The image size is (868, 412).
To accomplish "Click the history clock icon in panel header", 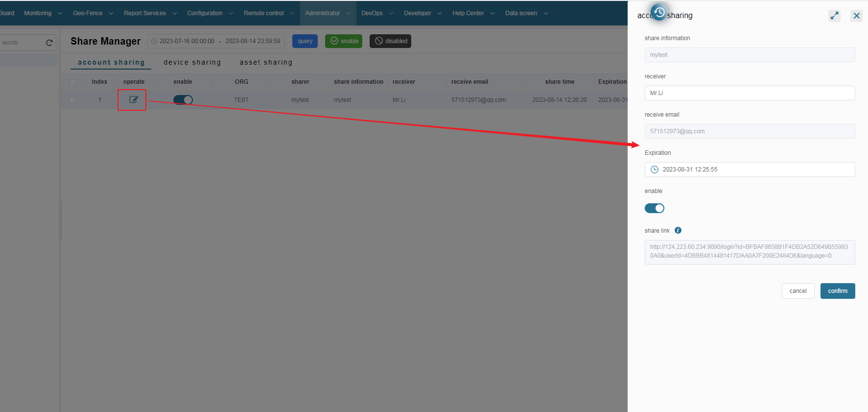I will [x=659, y=13].
